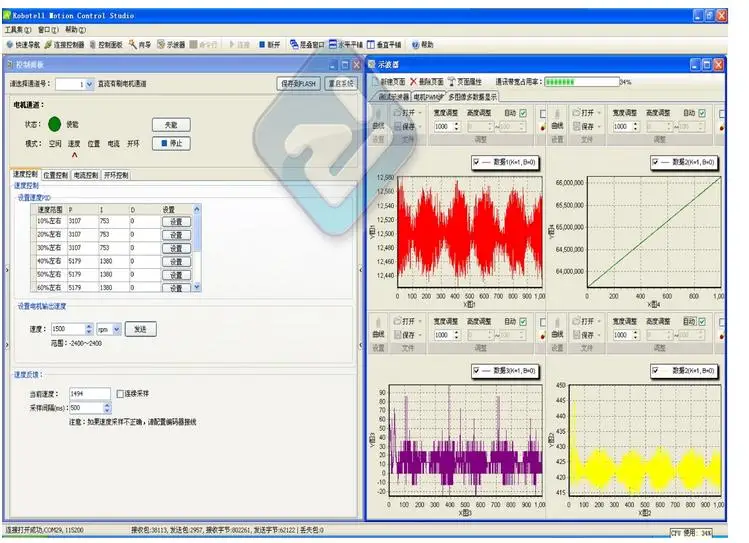Click the 失能 disable button
This screenshot has width=749, height=543.
[171, 125]
